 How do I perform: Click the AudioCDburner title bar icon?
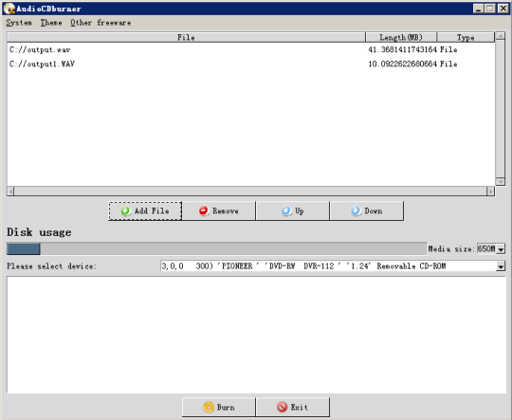9,9
